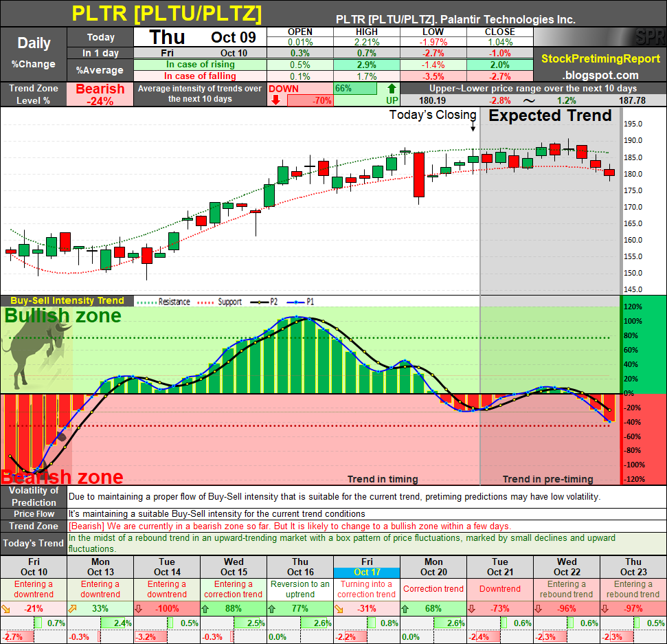Click the Price Flow description text
This screenshot has height=644, width=667.
pos(216,513)
